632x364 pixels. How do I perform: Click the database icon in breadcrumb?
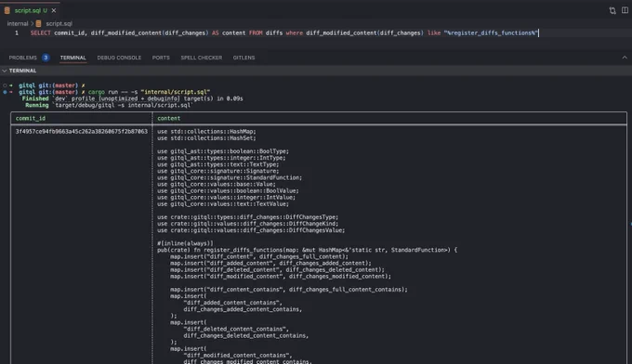coord(39,24)
